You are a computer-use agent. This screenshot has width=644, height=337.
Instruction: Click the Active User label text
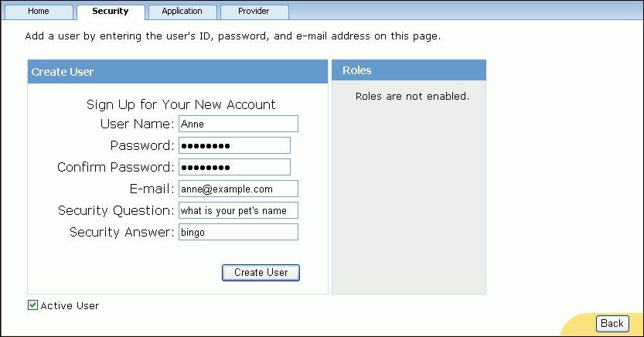coord(70,305)
